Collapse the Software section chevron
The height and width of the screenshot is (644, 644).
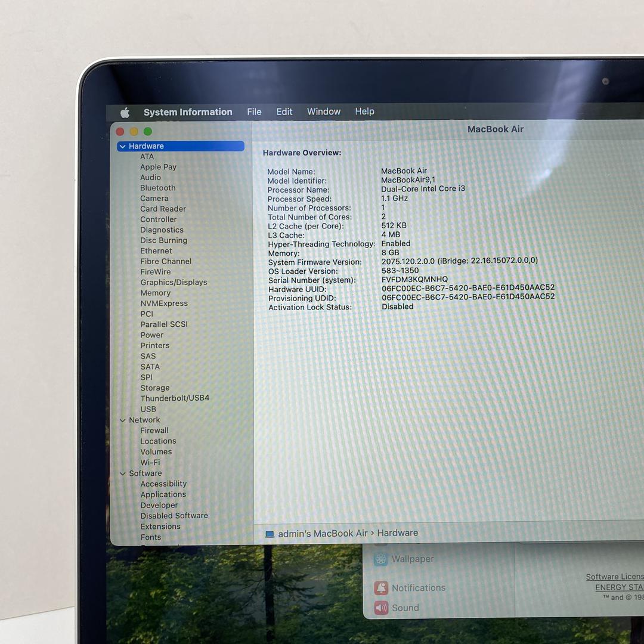pyautogui.click(x=122, y=473)
